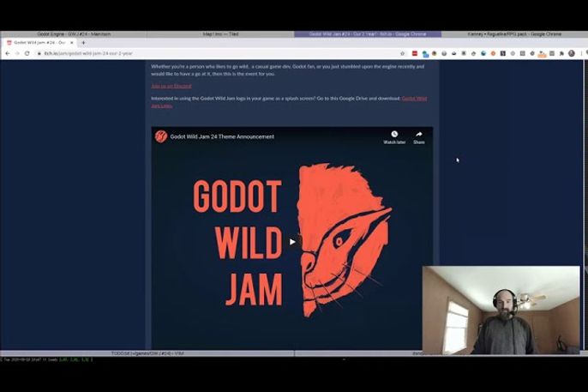
Task: Open the Join us on Discord link
Action: coord(171,87)
